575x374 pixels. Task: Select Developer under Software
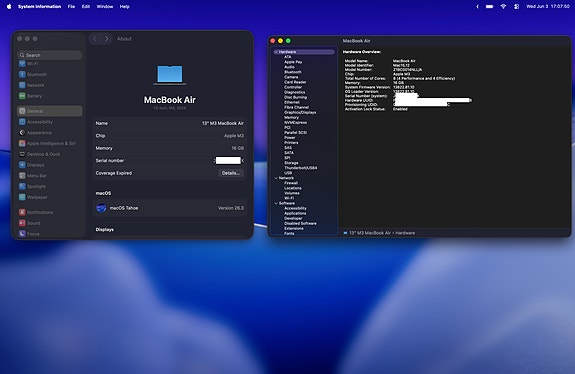[x=293, y=219]
